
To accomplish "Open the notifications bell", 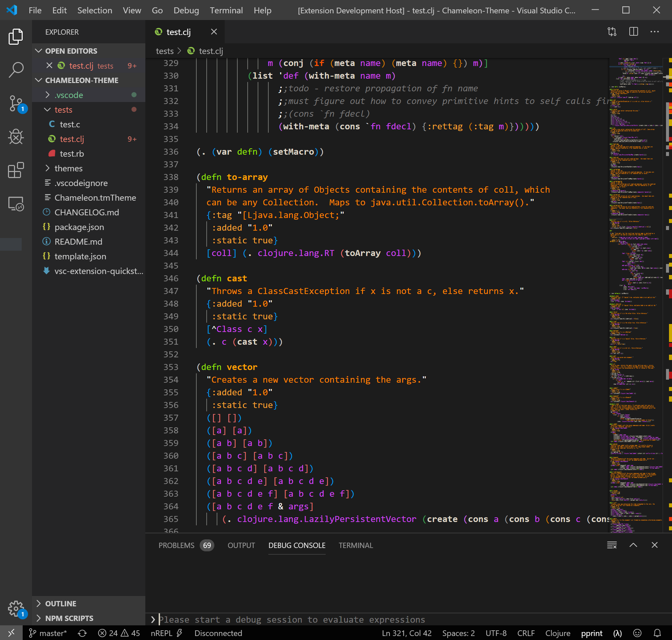I will [657, 633].
